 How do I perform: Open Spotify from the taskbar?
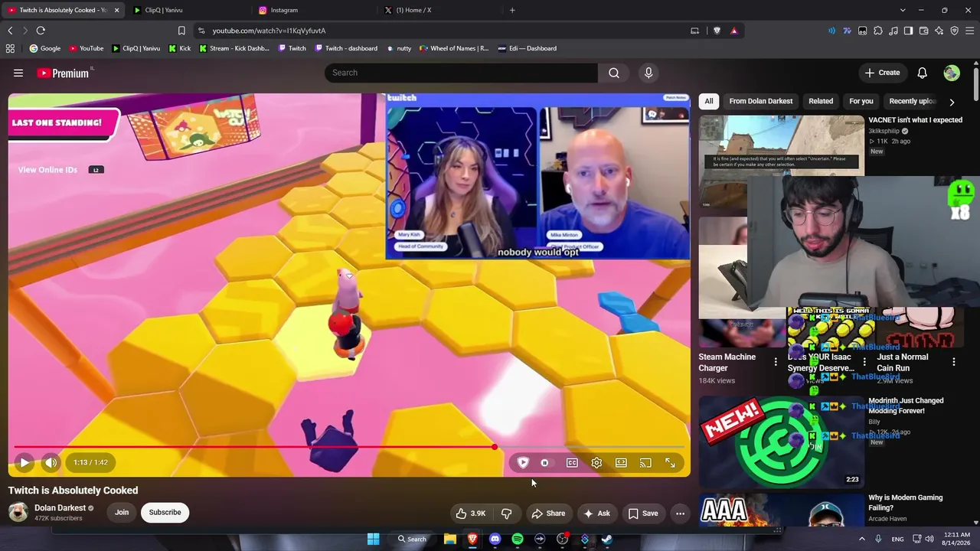pyautogui.click(x=518, y=539)
